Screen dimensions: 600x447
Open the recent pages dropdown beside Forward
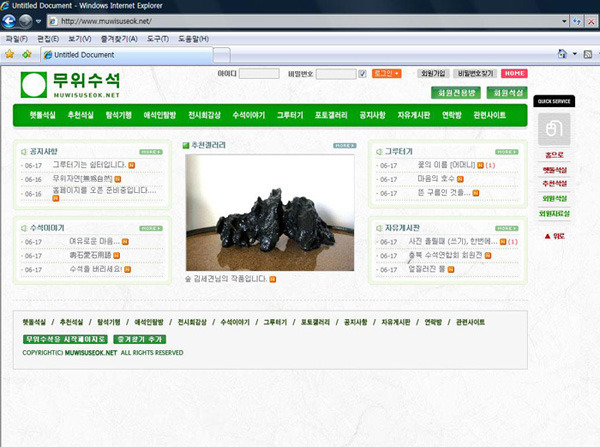click(x=38, y=21)
